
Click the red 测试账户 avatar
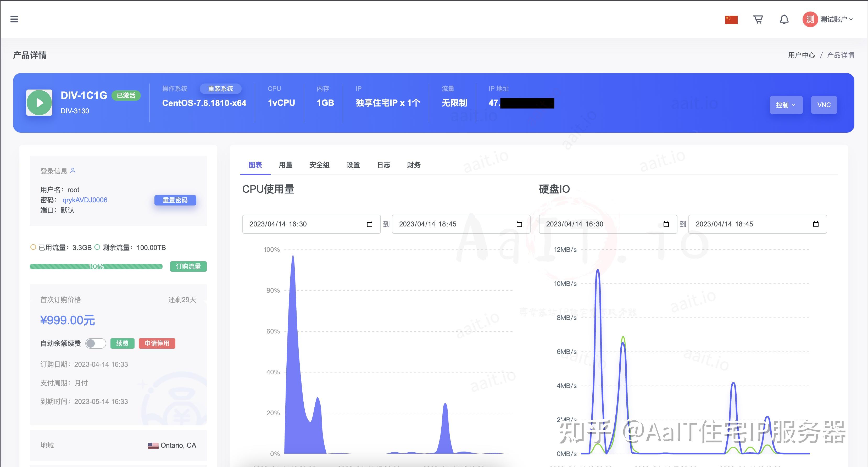(810, 19)
